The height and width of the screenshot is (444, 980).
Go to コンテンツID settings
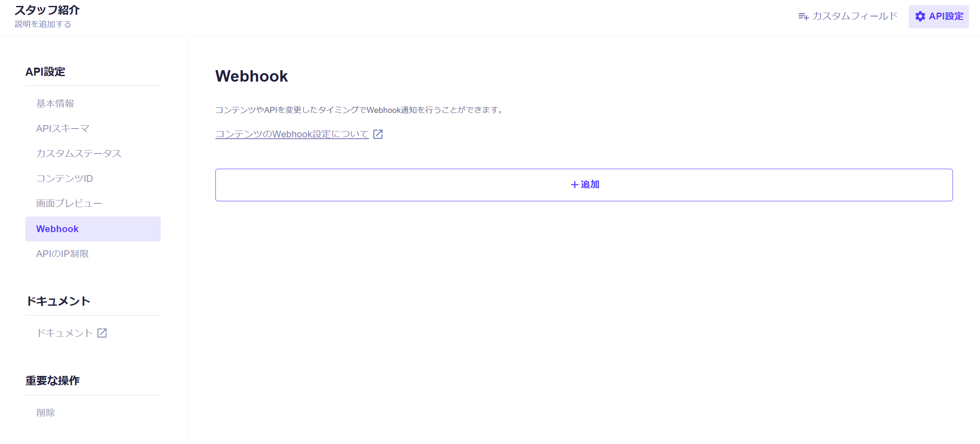pyautogui.click(x=93, y=178)
